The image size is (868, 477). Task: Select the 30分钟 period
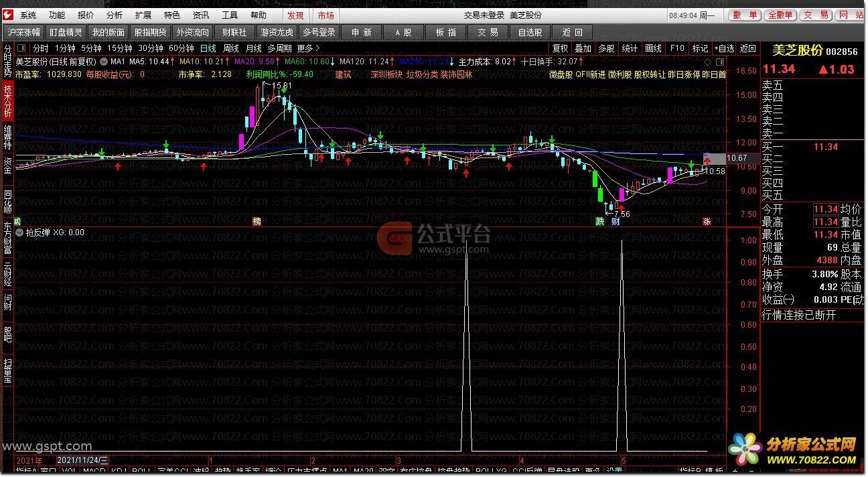point(151,48)
